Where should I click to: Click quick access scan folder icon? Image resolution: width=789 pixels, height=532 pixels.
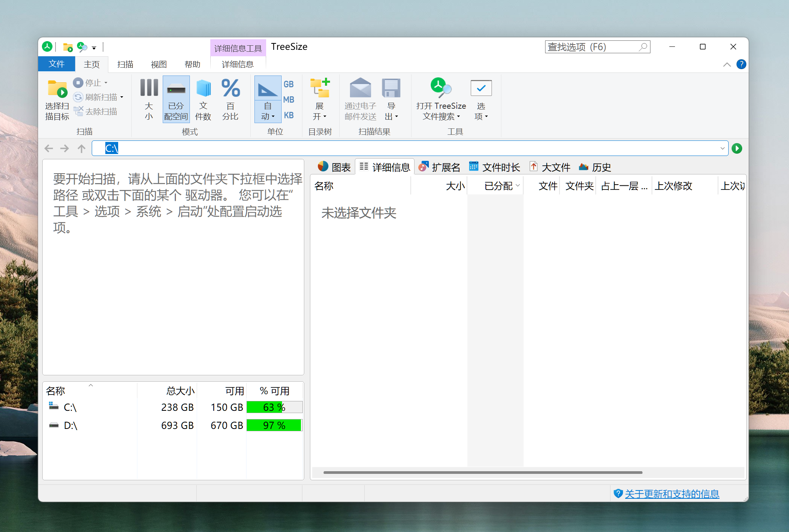(x=68, y=47)
